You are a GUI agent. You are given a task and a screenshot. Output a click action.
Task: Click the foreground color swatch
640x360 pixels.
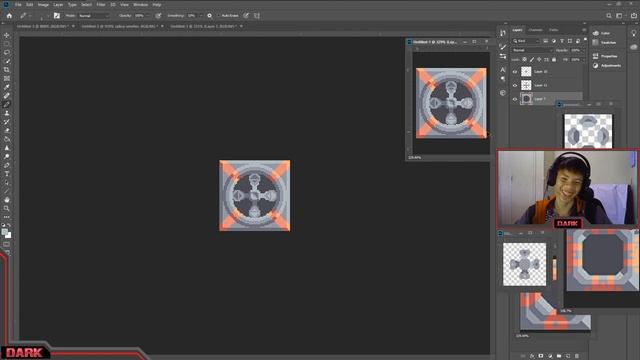4,232
